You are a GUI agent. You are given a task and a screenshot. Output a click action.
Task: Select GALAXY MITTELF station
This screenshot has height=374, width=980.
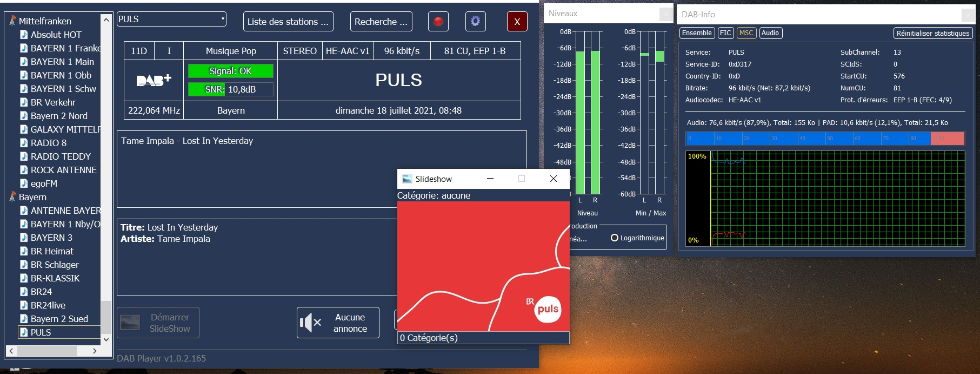click(65, 129)
